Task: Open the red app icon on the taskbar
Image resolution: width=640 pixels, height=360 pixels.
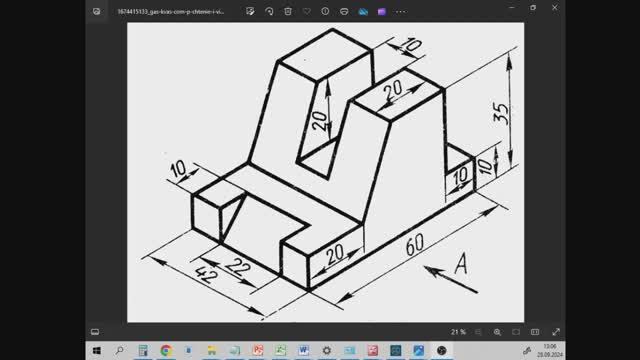Action: [373, 351]
